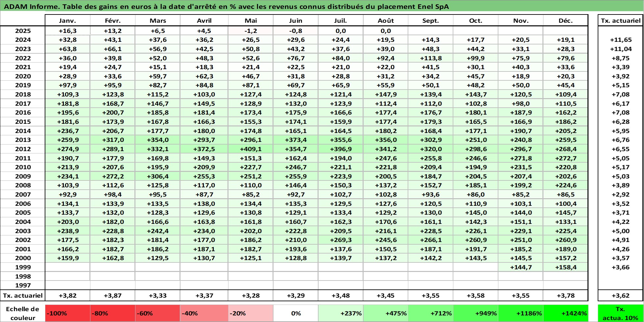Click the Févr. column header
Screen dimensions: 644x322
113,20
